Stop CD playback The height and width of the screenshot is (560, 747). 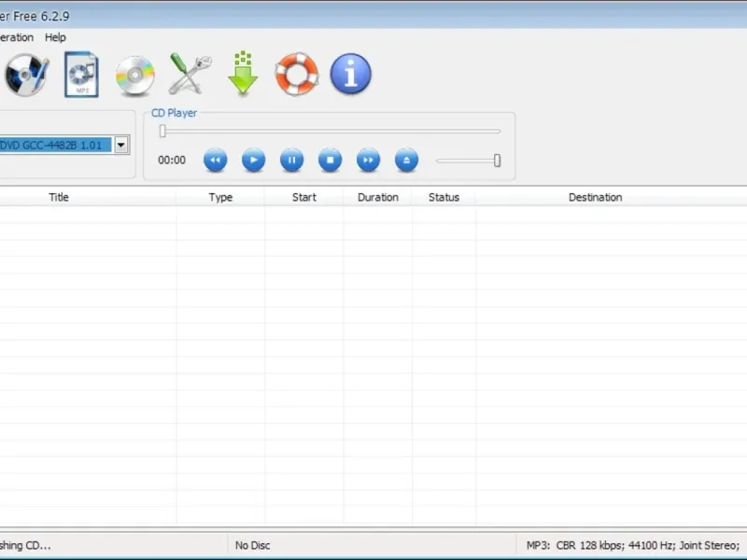(331, 160)
